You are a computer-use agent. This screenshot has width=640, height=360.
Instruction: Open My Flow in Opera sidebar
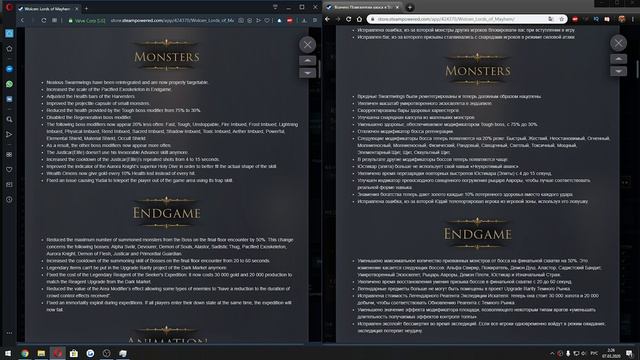coord(9,134)
